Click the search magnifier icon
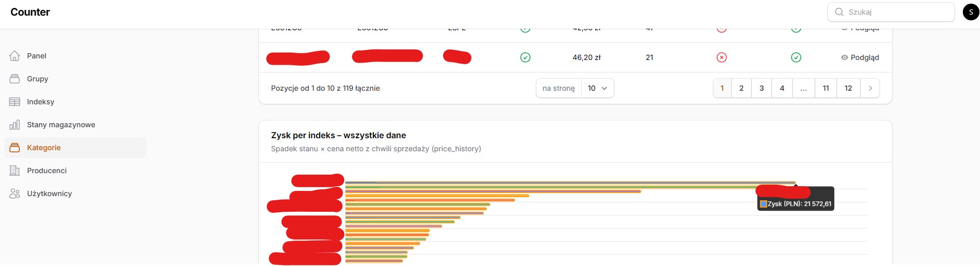The width and height of the screenshot is (980, 266). pos(839,12)
